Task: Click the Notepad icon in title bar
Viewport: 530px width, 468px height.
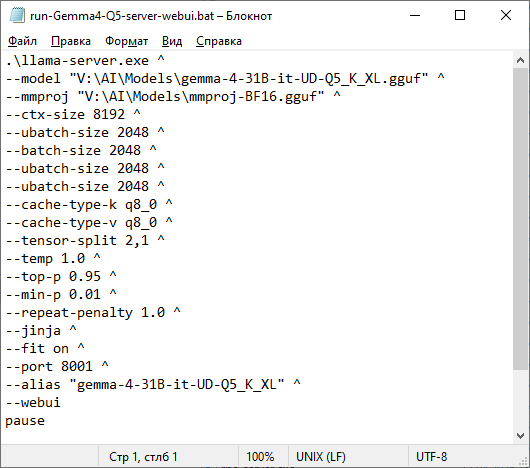Action: tap(17, 16)
